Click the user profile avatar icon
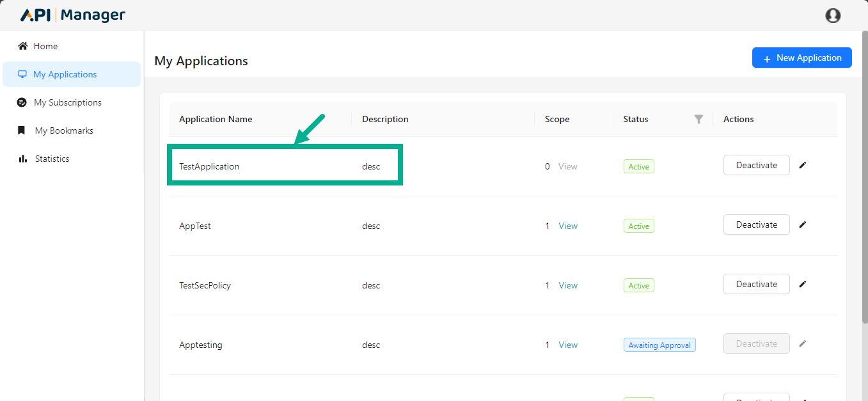868x401 pixels. pos(833,15)
